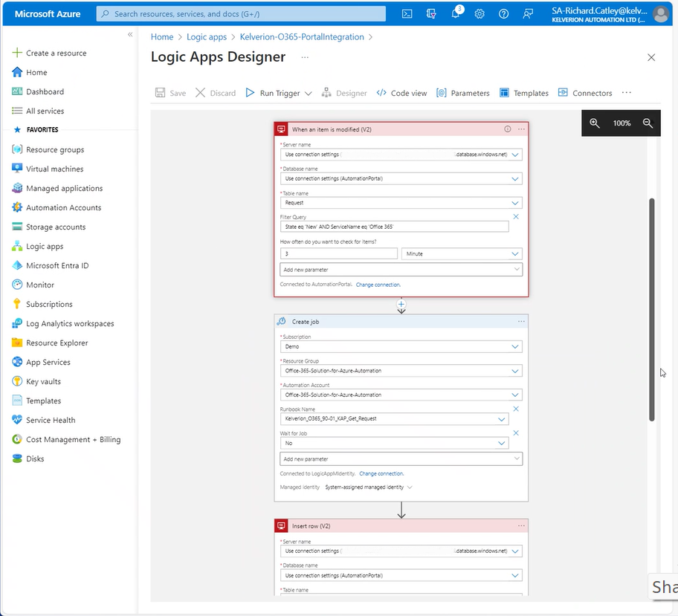Open Virtual machines
678x616 pixels.
pos(54,169)
